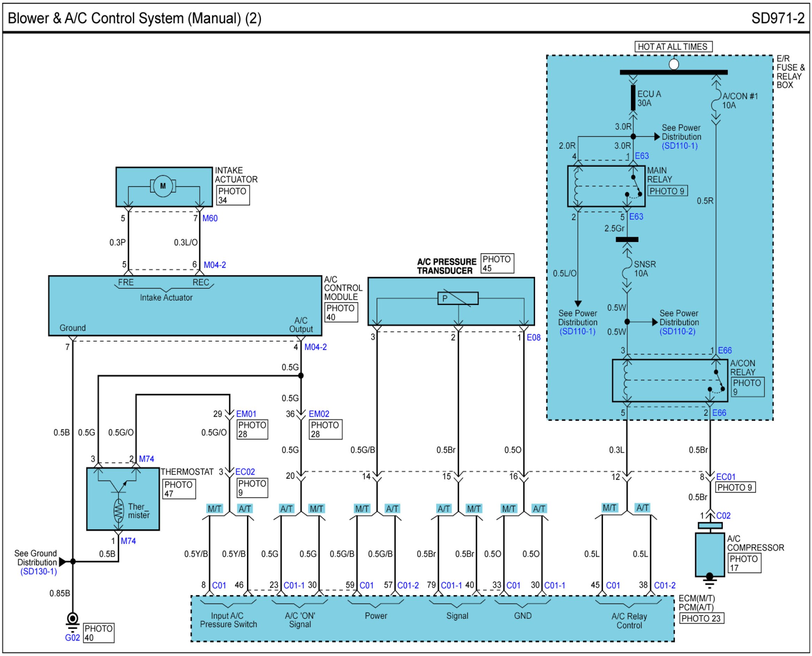The image size is (812, 656).
Task: Click the M04-2 connector label at A/C Output
Action: tap(315, 347)
